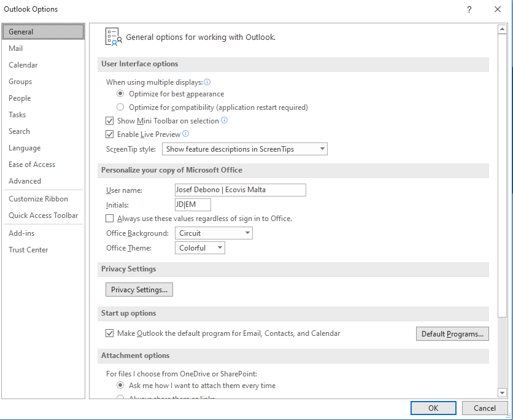Viewport: 513px width, 420px height.
Task: Click the Privacy Settings... button
Action: point(139,290)
